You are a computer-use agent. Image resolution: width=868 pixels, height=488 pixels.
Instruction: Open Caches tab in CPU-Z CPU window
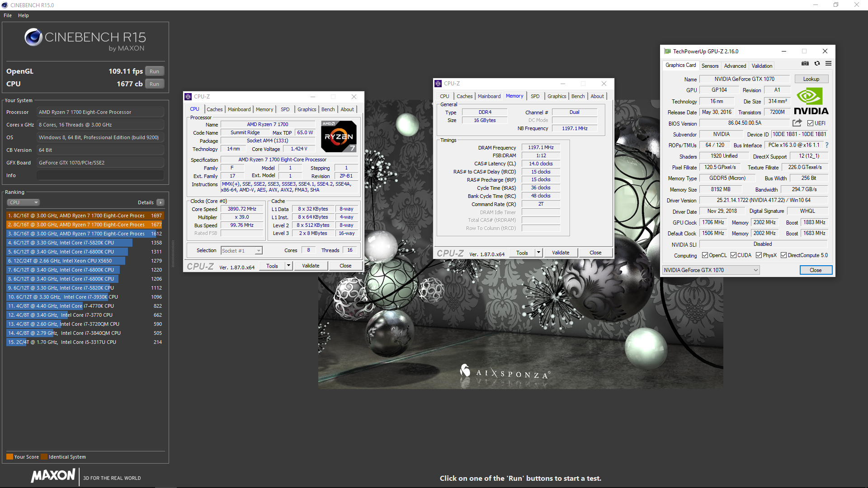[214, 109]
